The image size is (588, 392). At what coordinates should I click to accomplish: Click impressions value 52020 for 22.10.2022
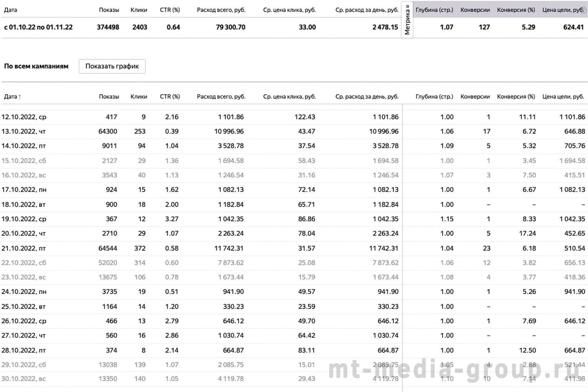tap(108, 263)
